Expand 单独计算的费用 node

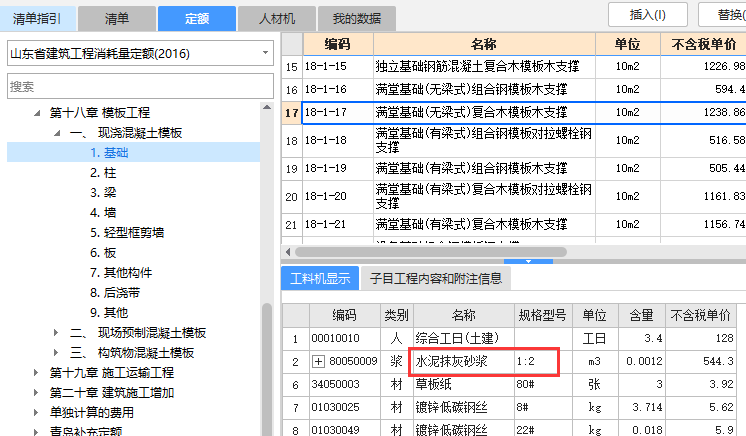pyautogui.click(x=36, y=413)
